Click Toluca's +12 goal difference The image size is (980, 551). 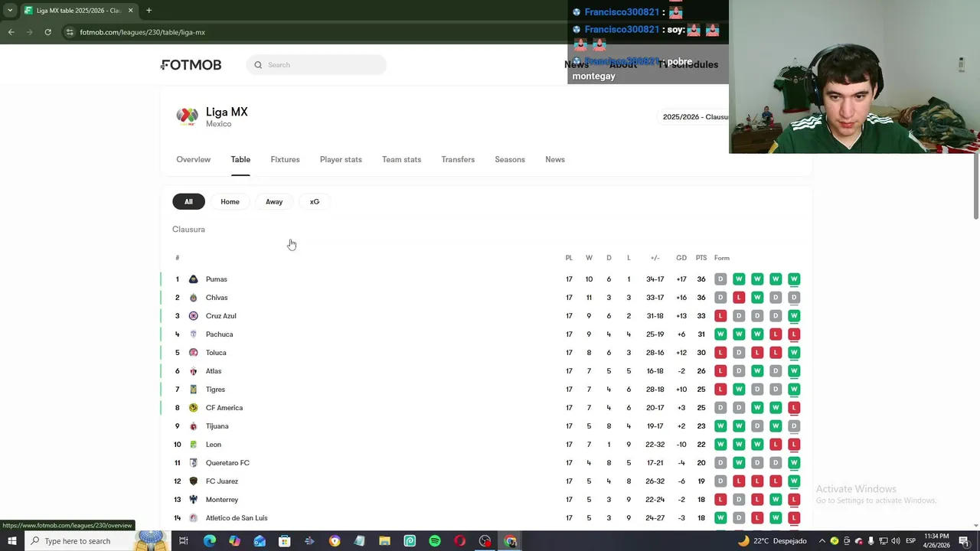[681, 353]
